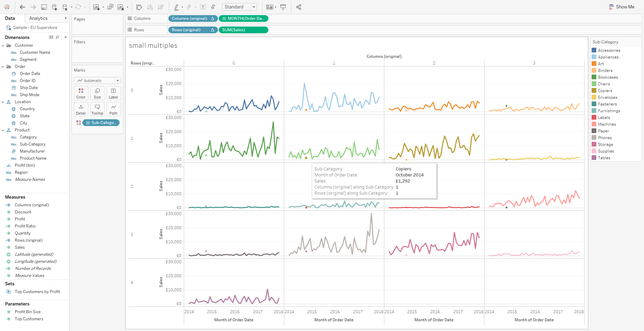Image resolution: width=644 pixels, height=331 pixels.
Task: Select the Data tab
Action: (10, 18)
